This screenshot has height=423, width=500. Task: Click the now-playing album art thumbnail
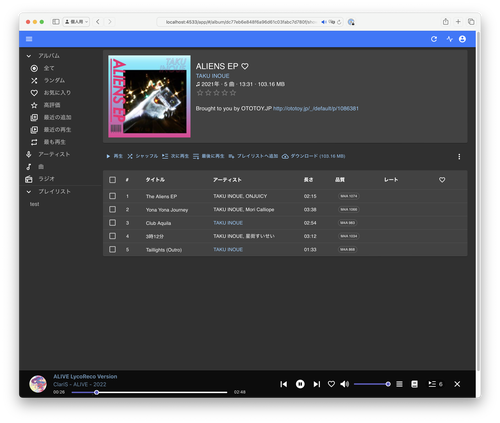pos(38,384)
